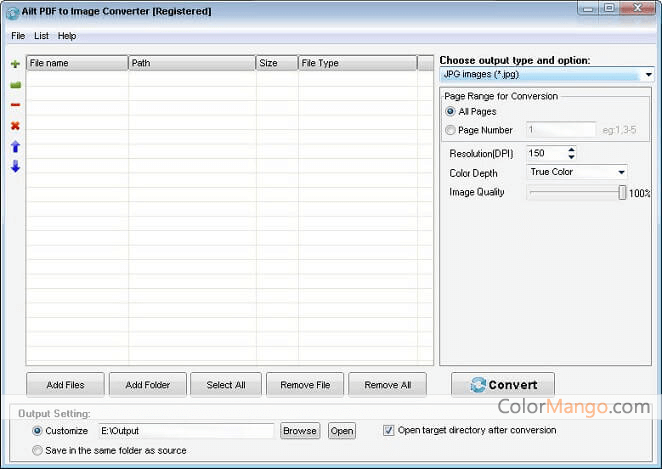This screenshot has width=662, height=469.
Task: Click the Remove File button
Action: point(305,385)
